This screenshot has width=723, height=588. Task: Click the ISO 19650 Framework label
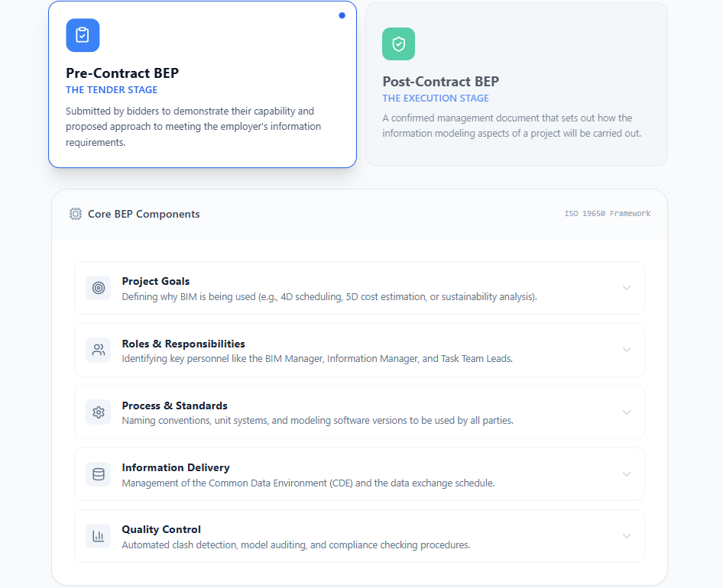tap(608, 214)
